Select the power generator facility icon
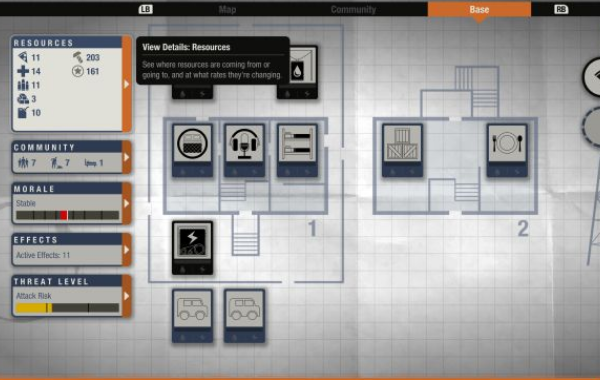This screenshot has width=600, height=380. pyautogui.click(x=192, y=248)
